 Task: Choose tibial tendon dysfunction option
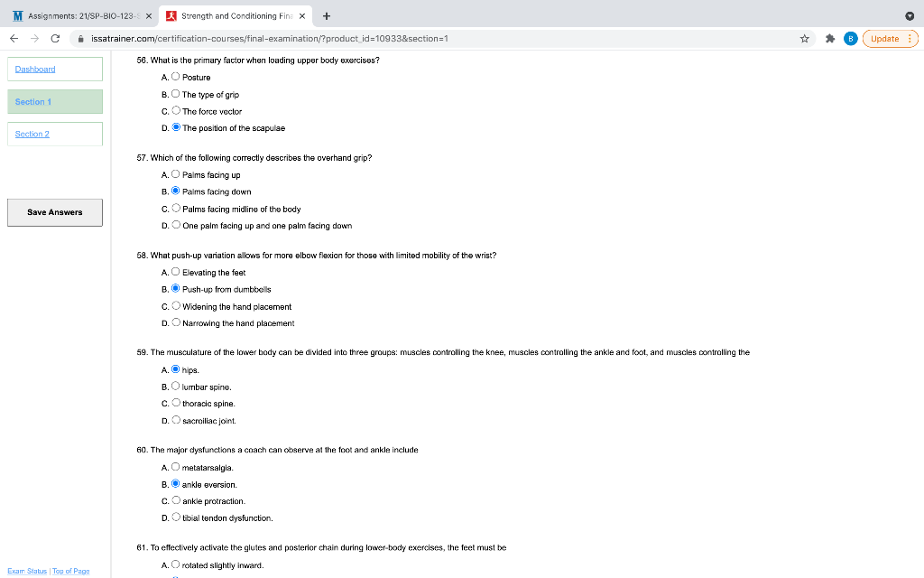pos(176,517)
